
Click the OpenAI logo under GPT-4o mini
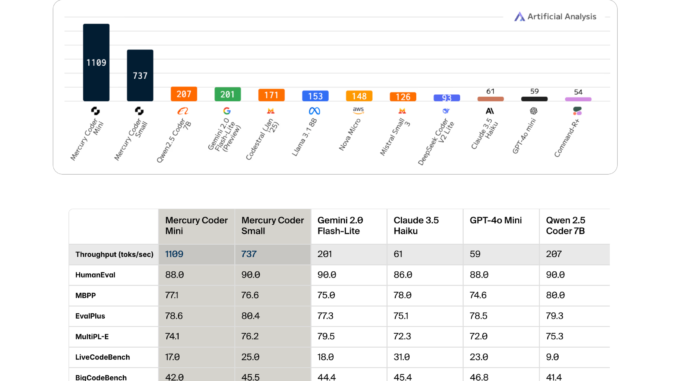click(534, 111)
